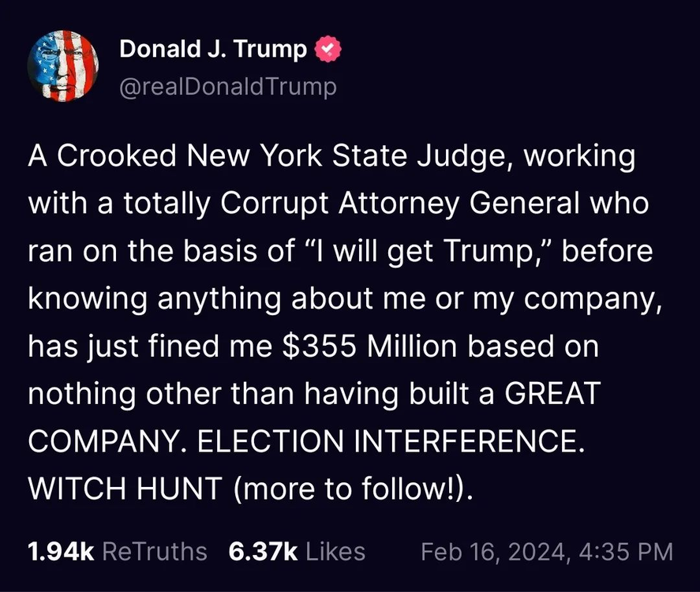Image resolution: width=700 pixels, height=592 pixels.
Task: Open the Donald J. Trump display name
Action: coord(213,50)
